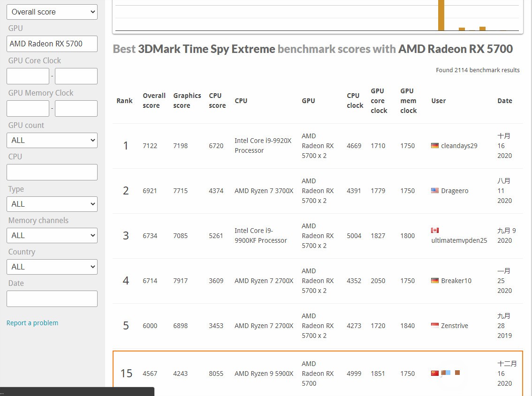
Task: Click the Rank column header
Action: coord(124,101)
